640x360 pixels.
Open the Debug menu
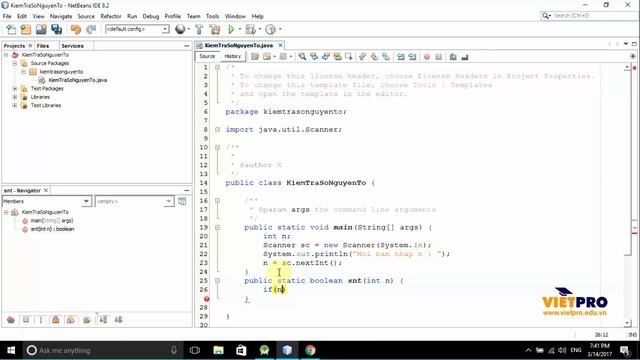(x=151, y=16)
